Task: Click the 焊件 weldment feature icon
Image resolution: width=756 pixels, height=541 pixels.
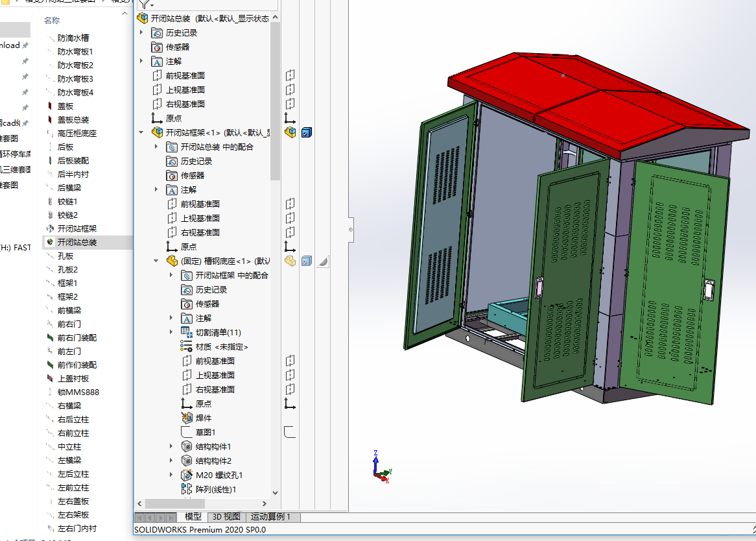Action: pos(187,418)
